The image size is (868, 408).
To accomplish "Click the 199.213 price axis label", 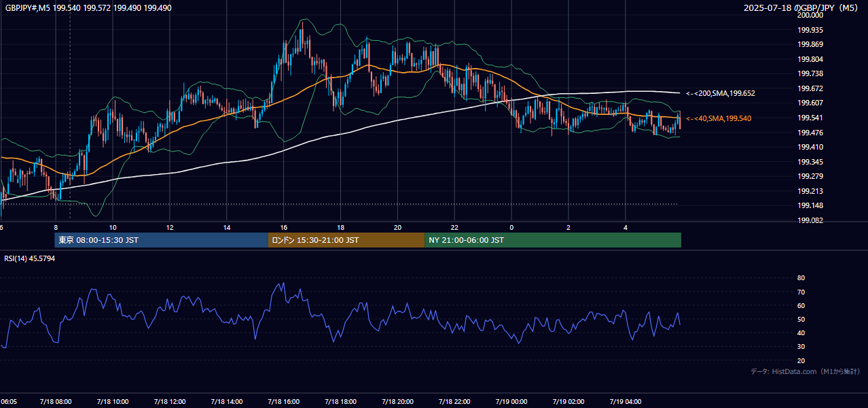I will click(x=812, y=191).
